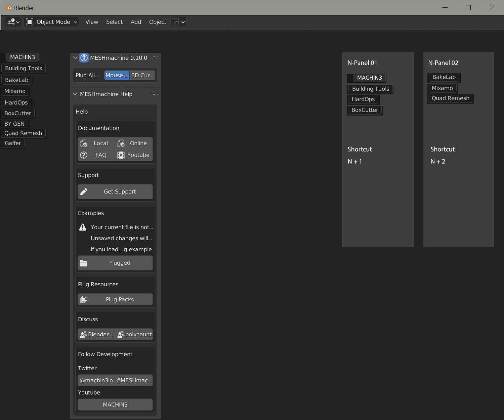Open the @machin3io Twitter link
The width and height of the screenshot is (504, 420).
click(96, 380)
